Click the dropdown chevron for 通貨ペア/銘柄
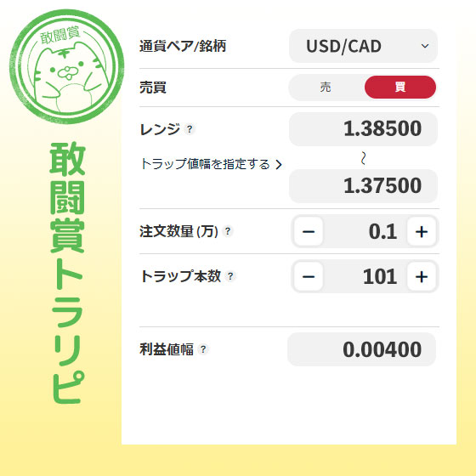This screenshot has height=476, width=476. pos(425,46)
